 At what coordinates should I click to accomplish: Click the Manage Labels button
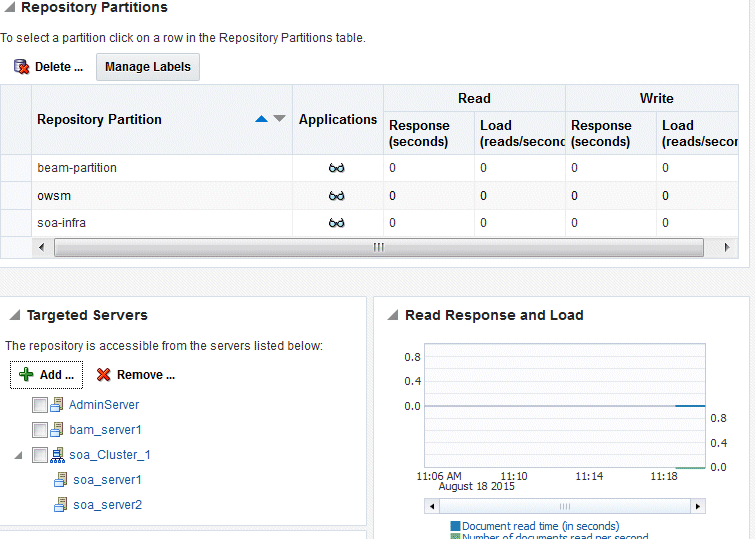click(x=148, y=67)
